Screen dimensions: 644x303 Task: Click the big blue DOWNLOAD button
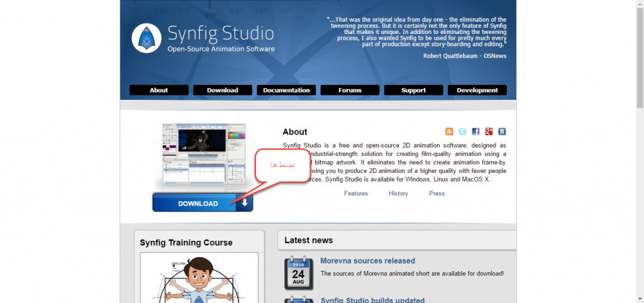(x=203, y=203)
